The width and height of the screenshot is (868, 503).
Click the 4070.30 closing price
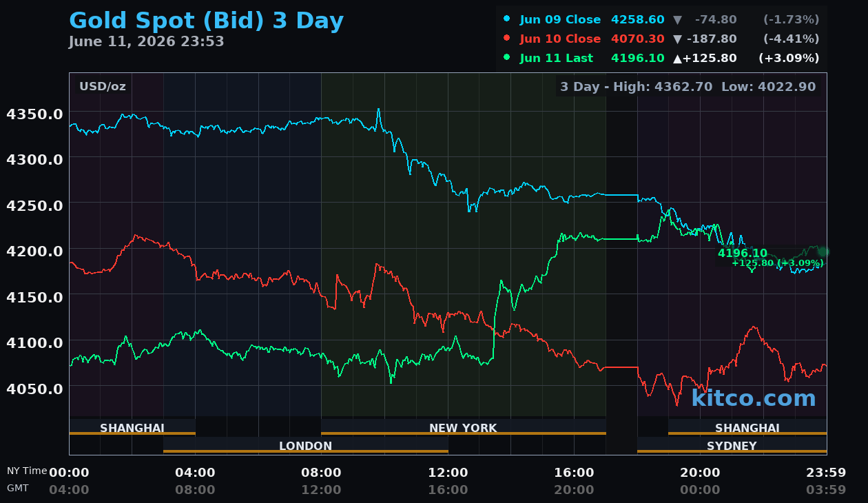click(638, 39)
